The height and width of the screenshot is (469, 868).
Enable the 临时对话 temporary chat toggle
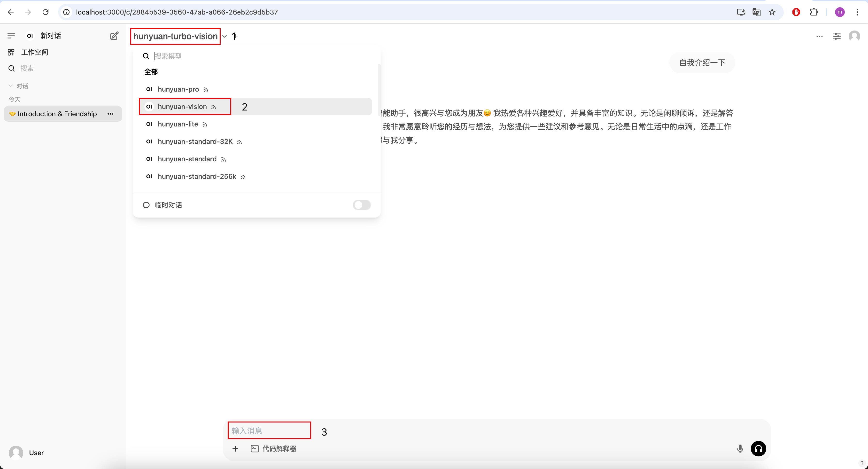coord(362,205)
